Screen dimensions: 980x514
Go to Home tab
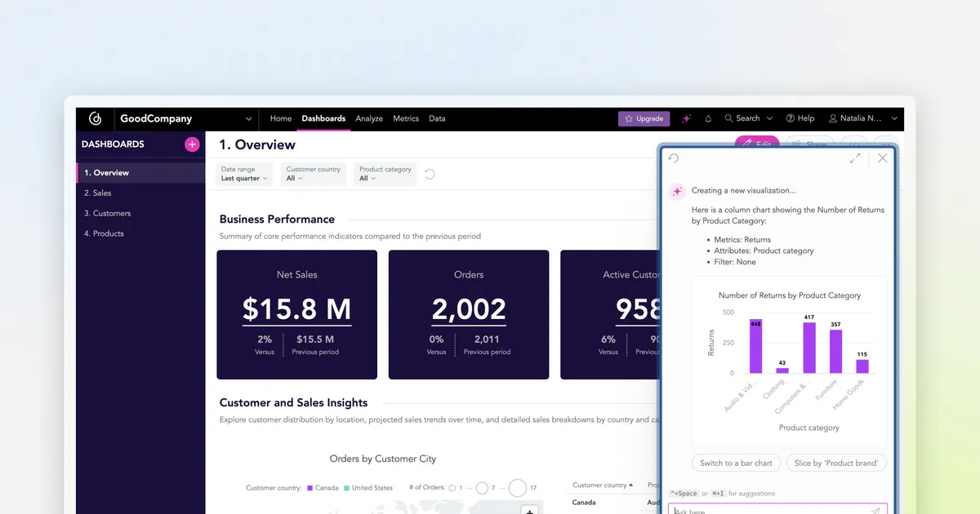point(281,118)
